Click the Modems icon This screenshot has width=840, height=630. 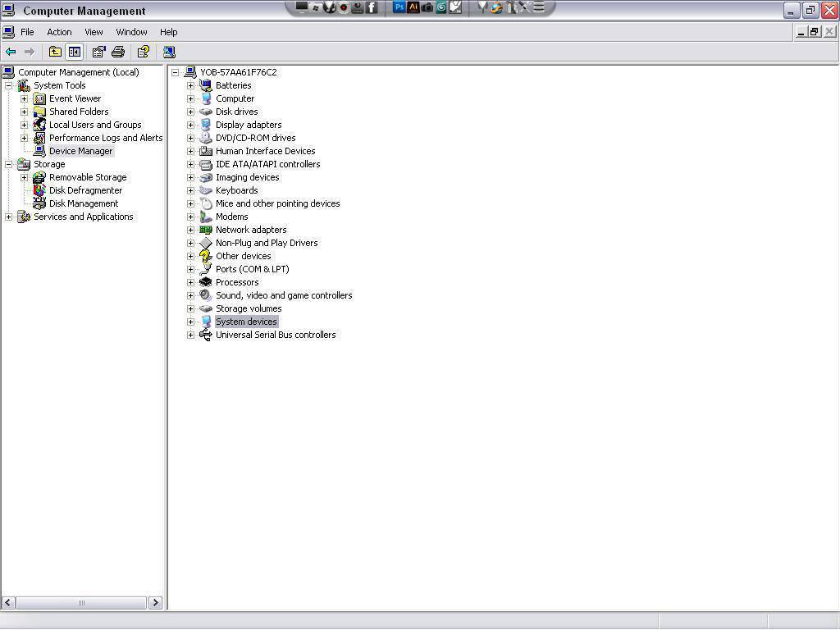tap(206, 217)
